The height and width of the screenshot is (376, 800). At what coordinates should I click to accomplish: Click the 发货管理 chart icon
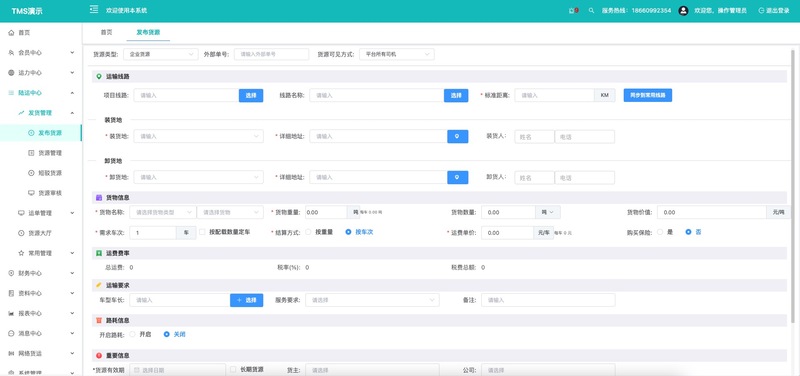click(x=21, y=113)
